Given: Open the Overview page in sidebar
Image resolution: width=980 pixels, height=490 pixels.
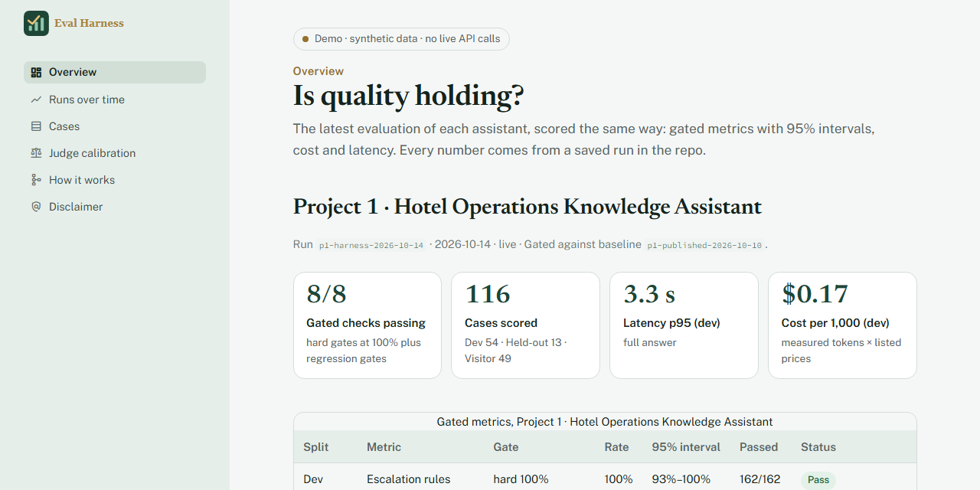Looking at the screenshot, I should [115, 72].
